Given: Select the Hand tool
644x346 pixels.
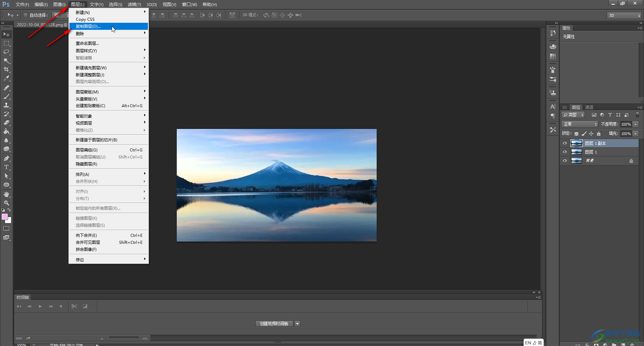Looking at the screenshot, I should (6, 194).
